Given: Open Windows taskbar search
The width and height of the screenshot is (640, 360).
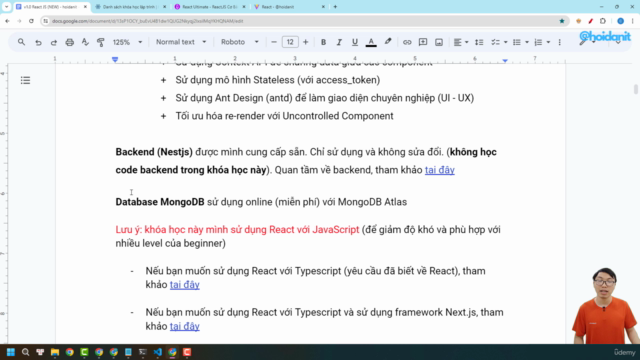Looking at the screenshot, I should tap(25, 352).
